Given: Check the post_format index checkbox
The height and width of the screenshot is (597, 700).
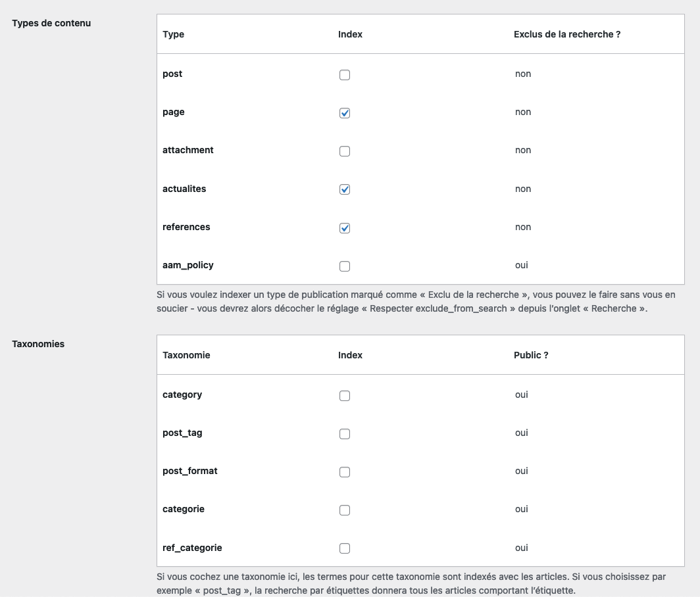Looking at the screenshot, I should point(345,472).
